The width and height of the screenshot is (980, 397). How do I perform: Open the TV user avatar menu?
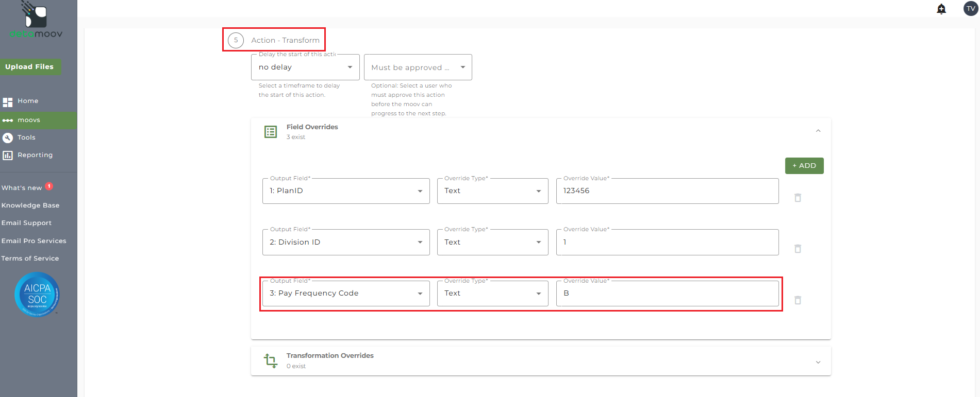(x=971, y=9)
